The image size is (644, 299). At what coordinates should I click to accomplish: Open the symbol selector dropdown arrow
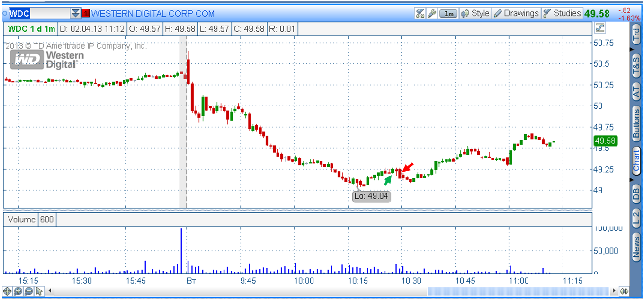(76, 13)
